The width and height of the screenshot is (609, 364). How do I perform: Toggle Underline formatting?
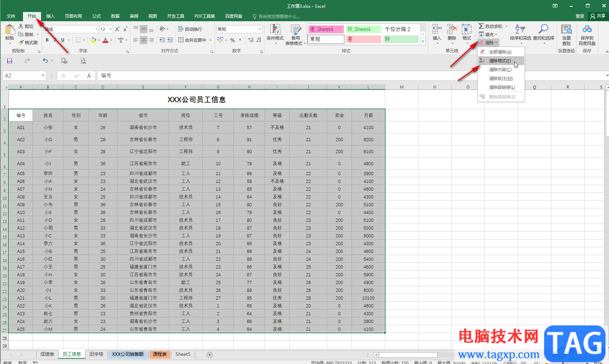click(x=63, y=40)
